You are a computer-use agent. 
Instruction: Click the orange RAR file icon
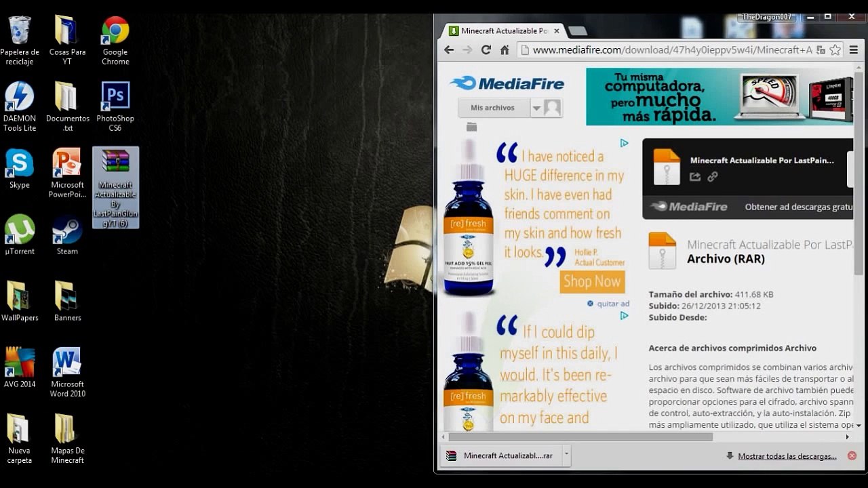click(x=662, y=250)
